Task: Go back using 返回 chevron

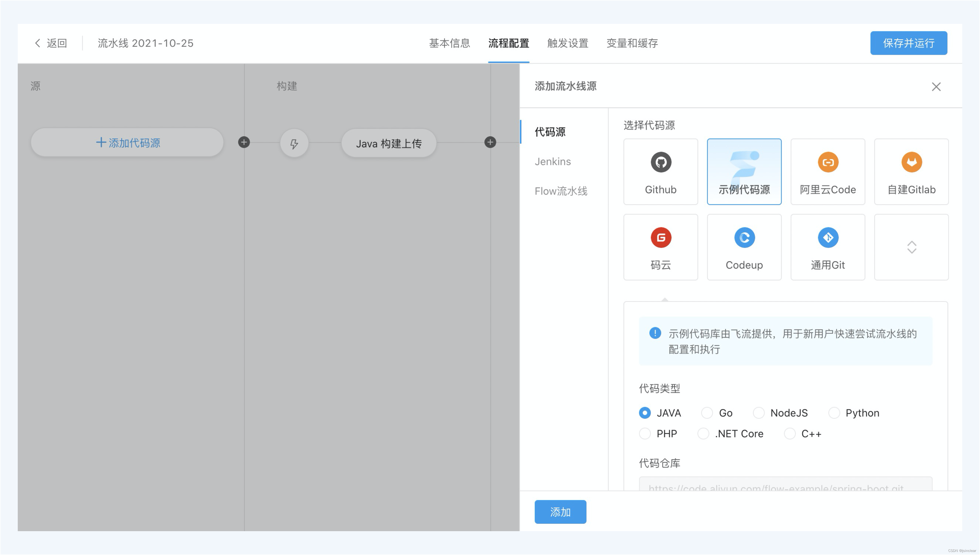Action: point(38,43)
